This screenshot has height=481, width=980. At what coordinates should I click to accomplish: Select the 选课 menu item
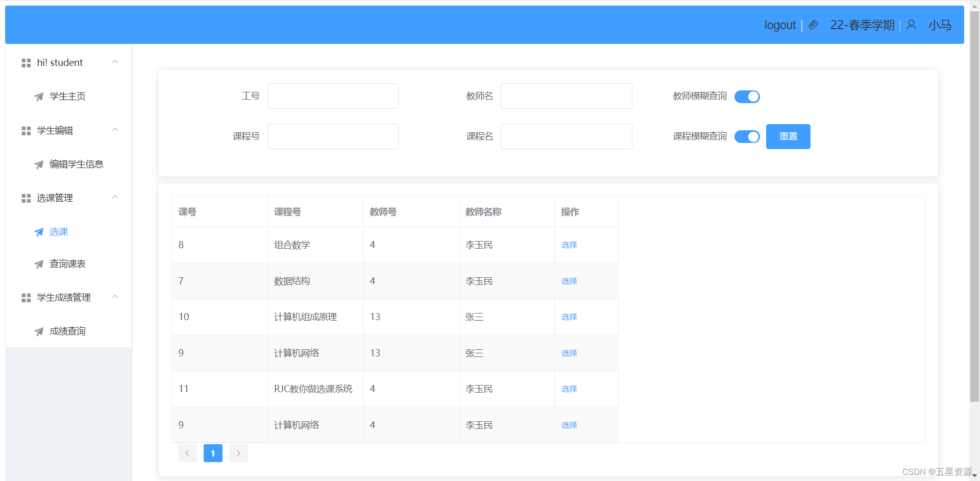tap(69, 232)
